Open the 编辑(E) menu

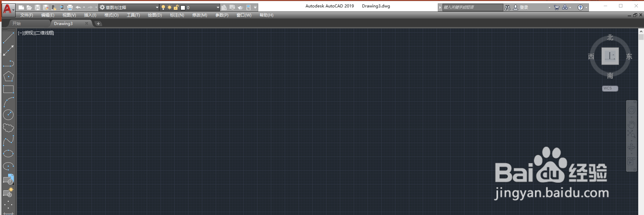point(48,15)
